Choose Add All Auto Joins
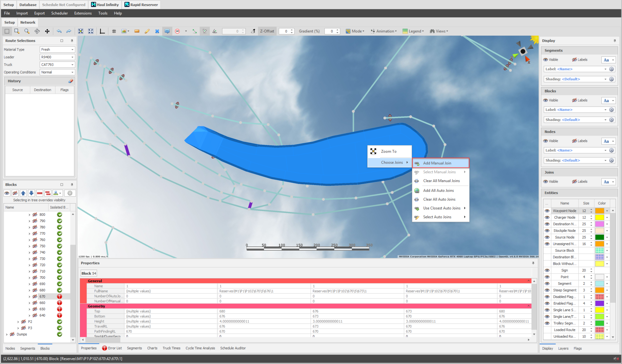Viewport: 622px width, 364px height. 438,191
